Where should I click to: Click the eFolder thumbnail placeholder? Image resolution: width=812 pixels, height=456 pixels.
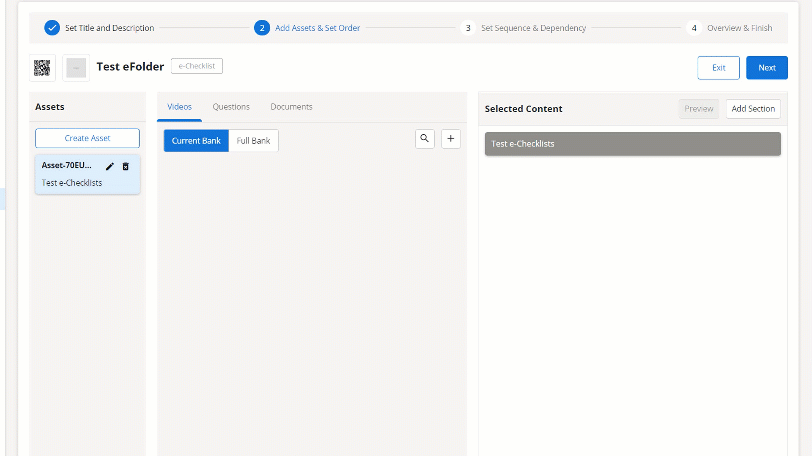(x=76, y=67)
